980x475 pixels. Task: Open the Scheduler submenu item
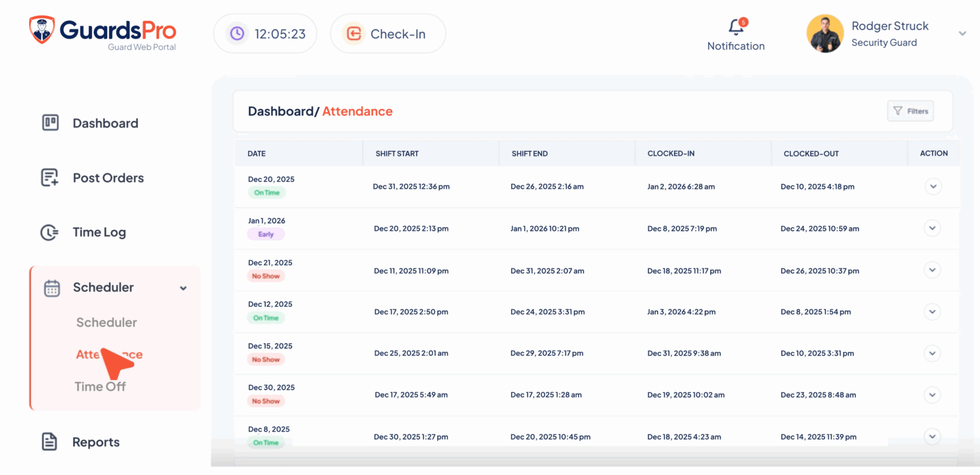107,322
